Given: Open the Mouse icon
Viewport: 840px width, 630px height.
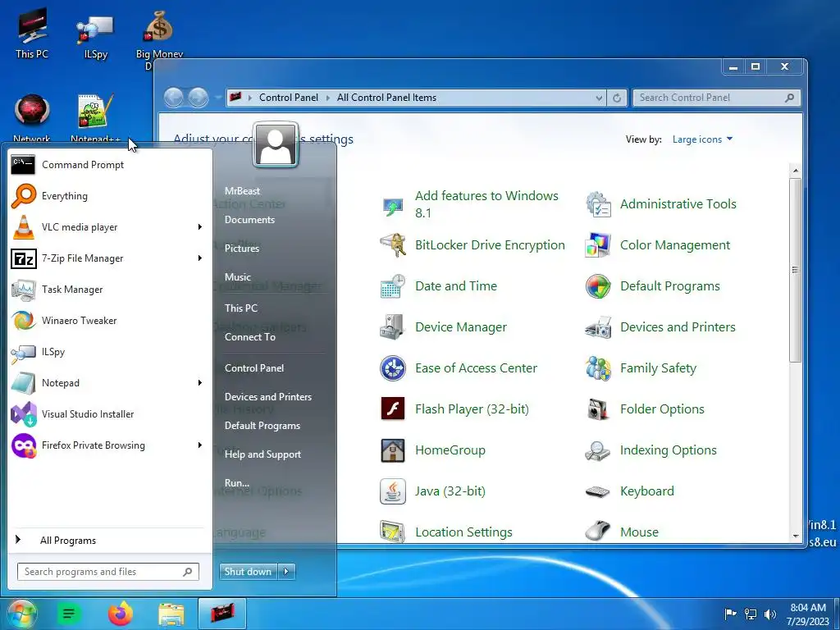Looking at the screenshot, I should (x=597, y=532).
